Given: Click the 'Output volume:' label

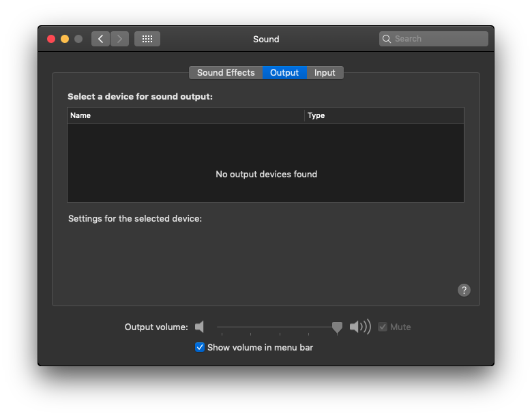Looking at the screenshot, I should tap(156, 327).
